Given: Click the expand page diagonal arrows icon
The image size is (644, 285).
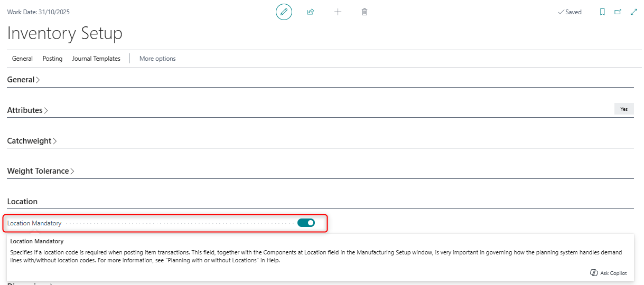Looking at the screenshot, I should (x=634, y=12).
